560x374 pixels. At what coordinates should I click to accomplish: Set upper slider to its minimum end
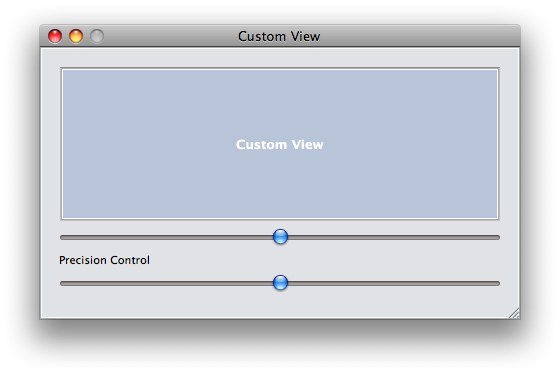tap(62, 237)
